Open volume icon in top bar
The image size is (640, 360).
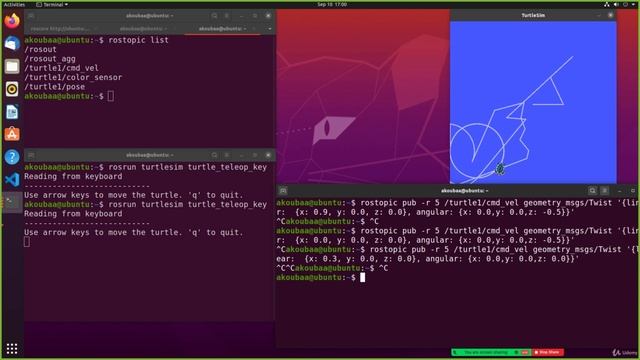click(x=616, y=4)
